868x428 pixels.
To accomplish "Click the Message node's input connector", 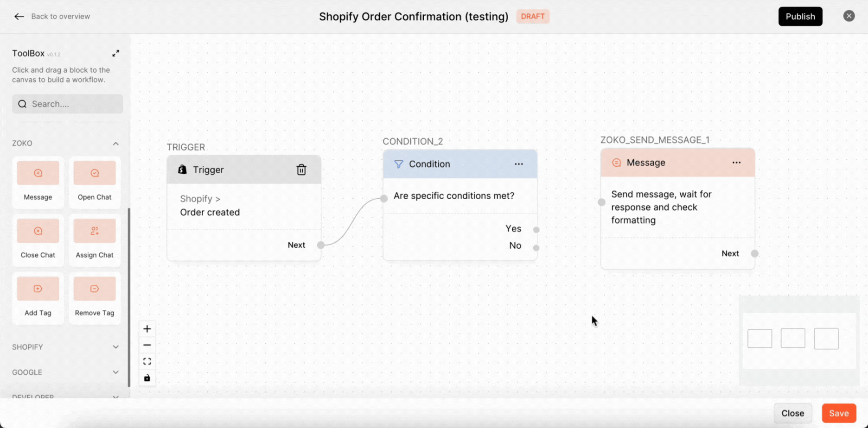I will tap(601, 202).
